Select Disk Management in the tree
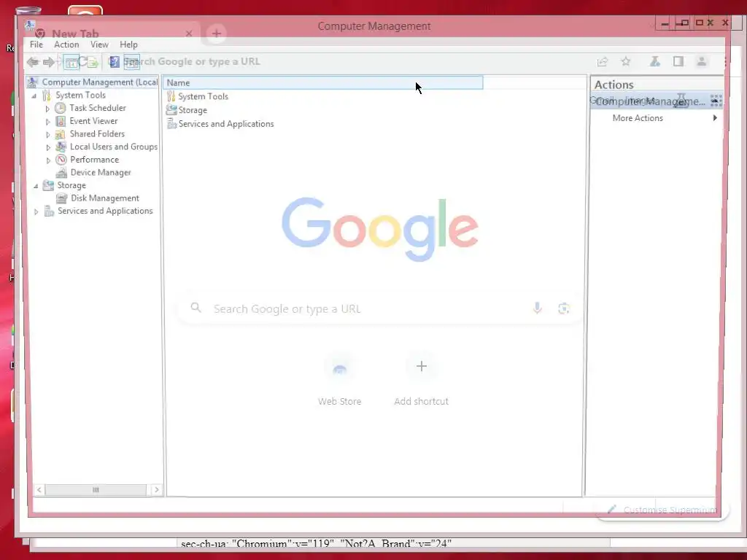Screen dimensions: 747x560 (105, 198)
